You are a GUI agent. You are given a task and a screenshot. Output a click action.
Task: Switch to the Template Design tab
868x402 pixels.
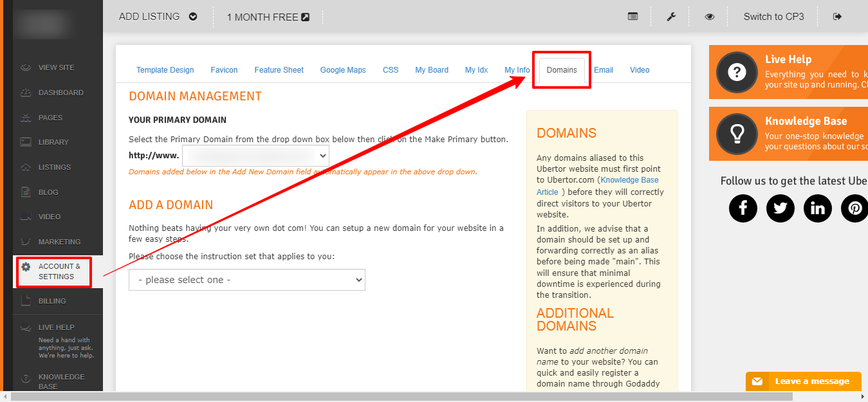165,70
